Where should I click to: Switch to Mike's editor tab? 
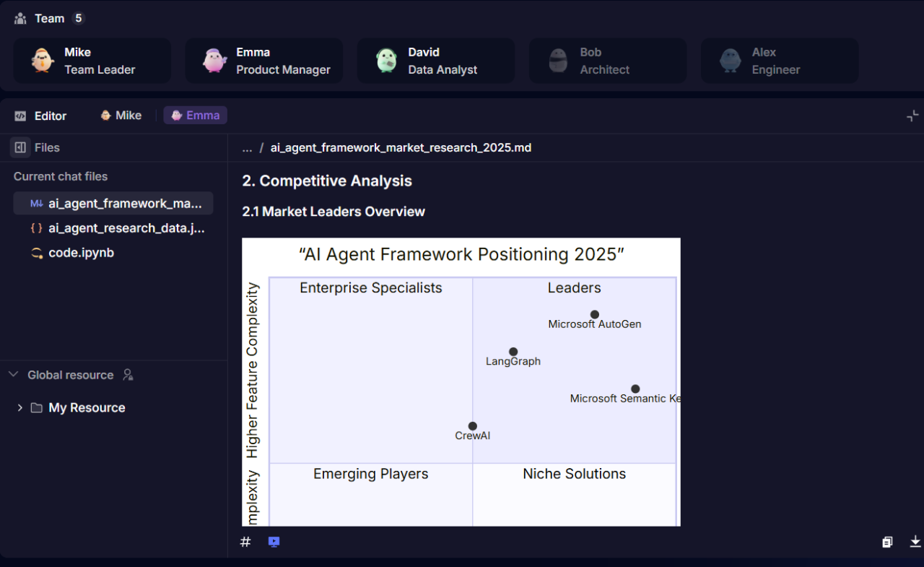pyautogui.click(x=121, y=116)
